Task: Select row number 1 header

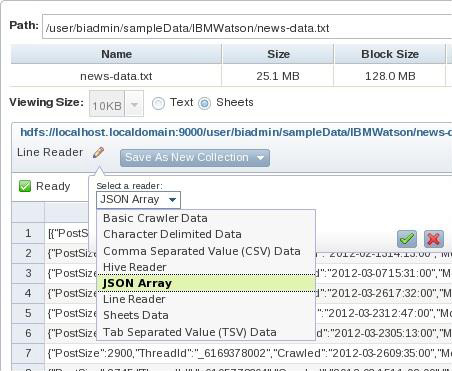Action: (x=28, y=233)
